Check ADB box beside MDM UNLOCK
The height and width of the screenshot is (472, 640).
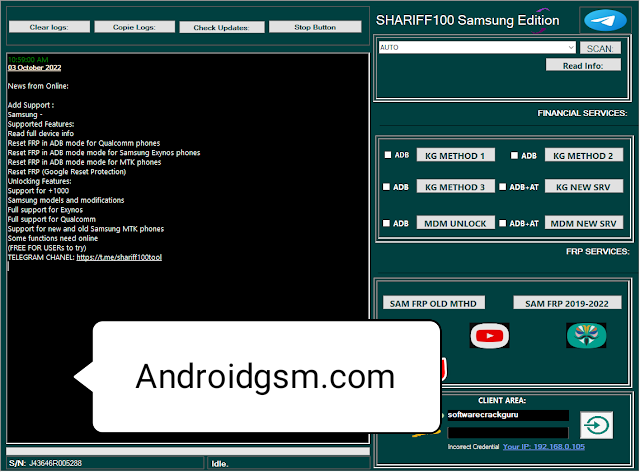point(386,223)
